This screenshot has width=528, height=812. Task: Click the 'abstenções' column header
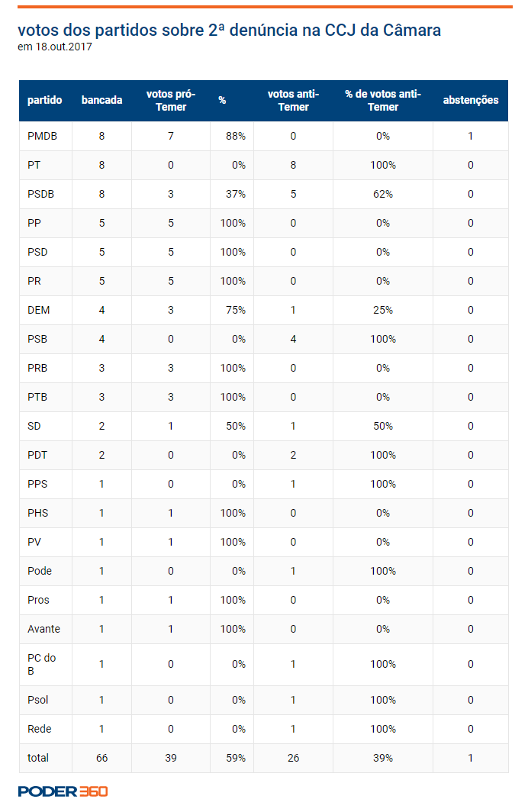[x=471, y=100]
